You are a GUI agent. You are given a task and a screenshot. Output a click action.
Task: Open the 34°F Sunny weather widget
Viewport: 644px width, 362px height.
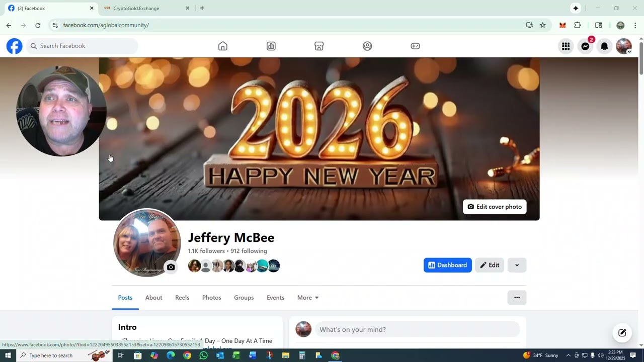click(x=541, y=355)
